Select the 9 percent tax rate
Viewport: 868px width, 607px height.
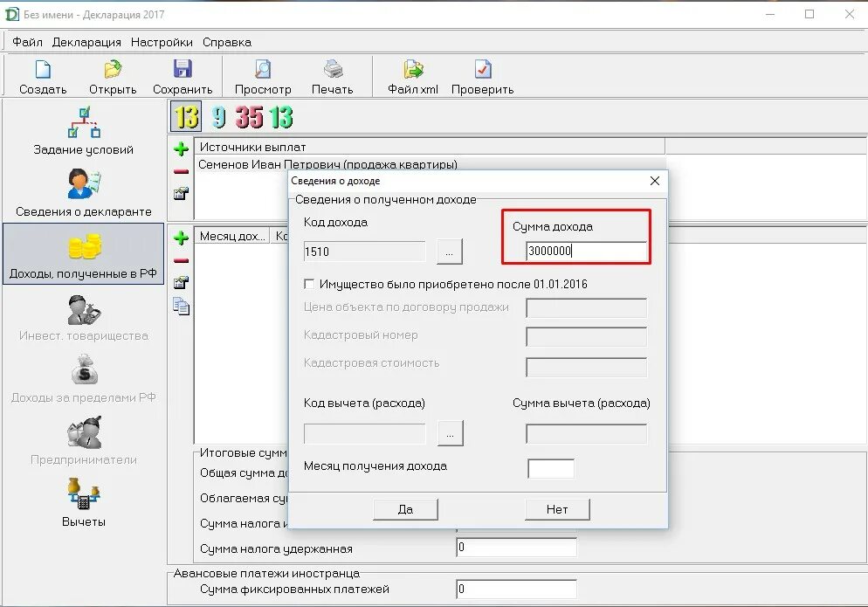click(219, 117)
